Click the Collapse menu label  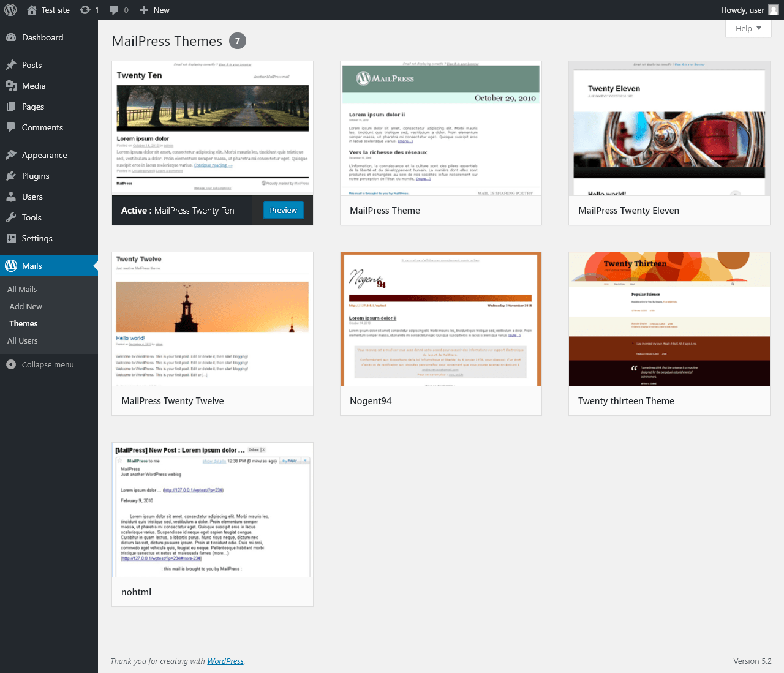pyautogui.click(x=48, y=364)
